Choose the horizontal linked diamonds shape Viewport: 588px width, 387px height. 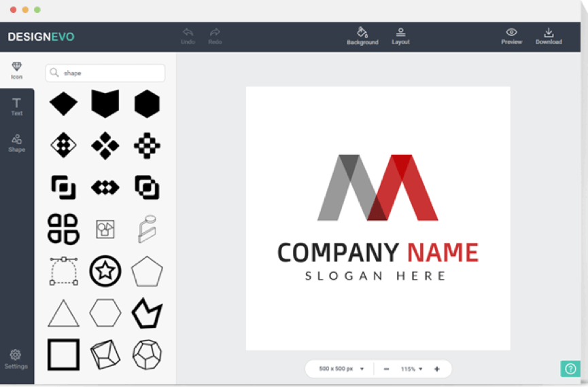[105, 187]
